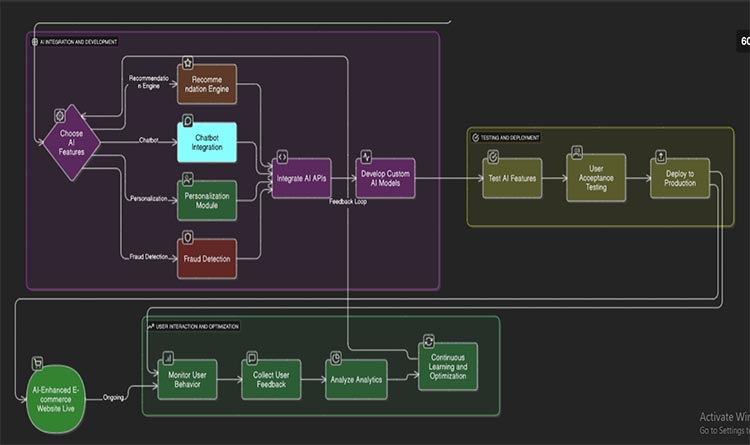Click the pulse icon on Develop Custom AI Models
This screenshot has width=750, height=445.
(x=366, y=157)
